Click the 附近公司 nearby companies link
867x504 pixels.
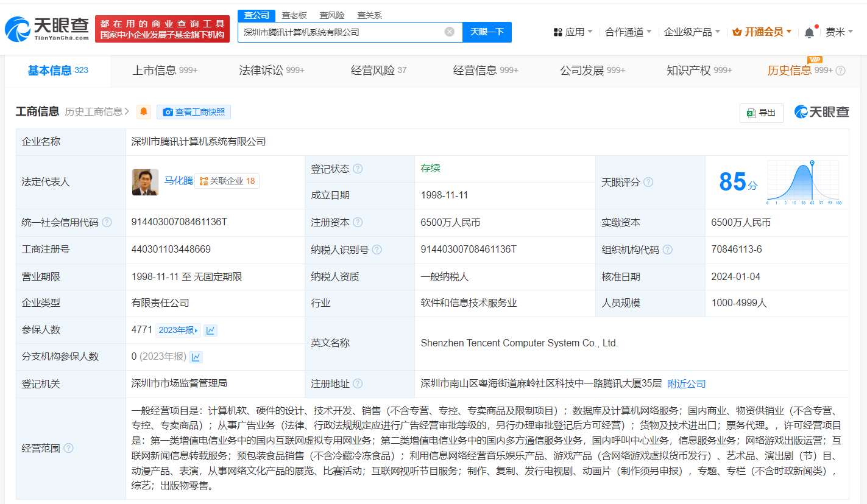tap(687, 384)
